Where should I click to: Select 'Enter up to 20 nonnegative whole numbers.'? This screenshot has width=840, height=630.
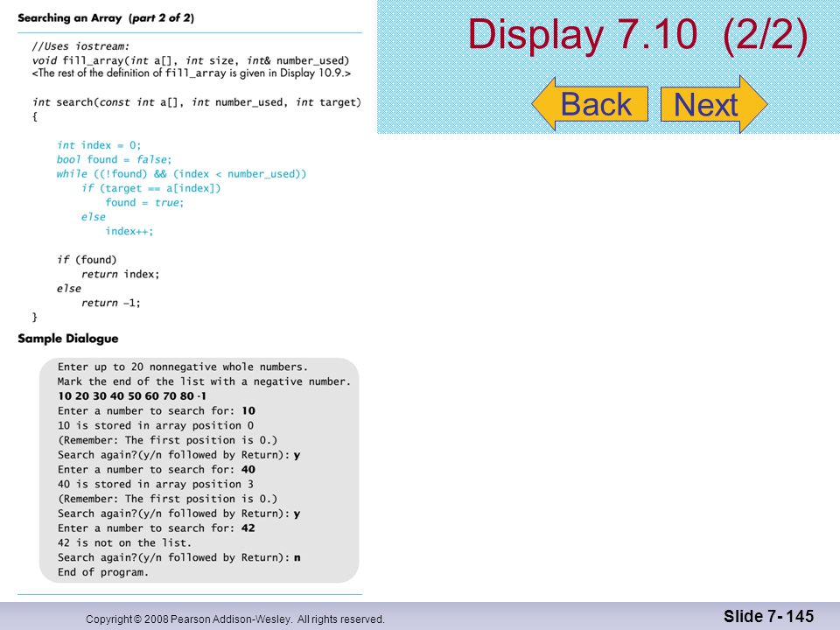(183, 367)
